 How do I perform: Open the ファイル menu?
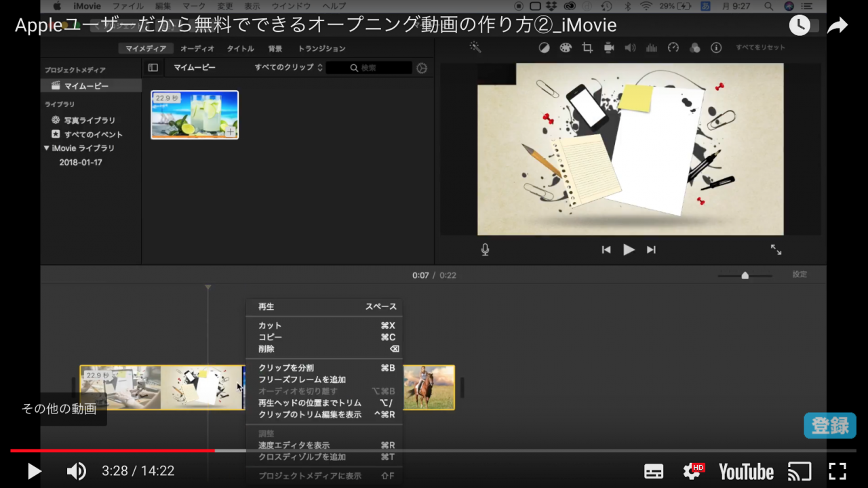coord(127,6)
